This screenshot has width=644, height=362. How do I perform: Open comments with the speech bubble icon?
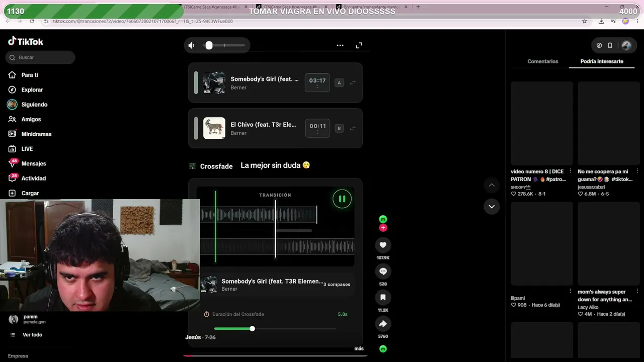[x=383, y=271]
